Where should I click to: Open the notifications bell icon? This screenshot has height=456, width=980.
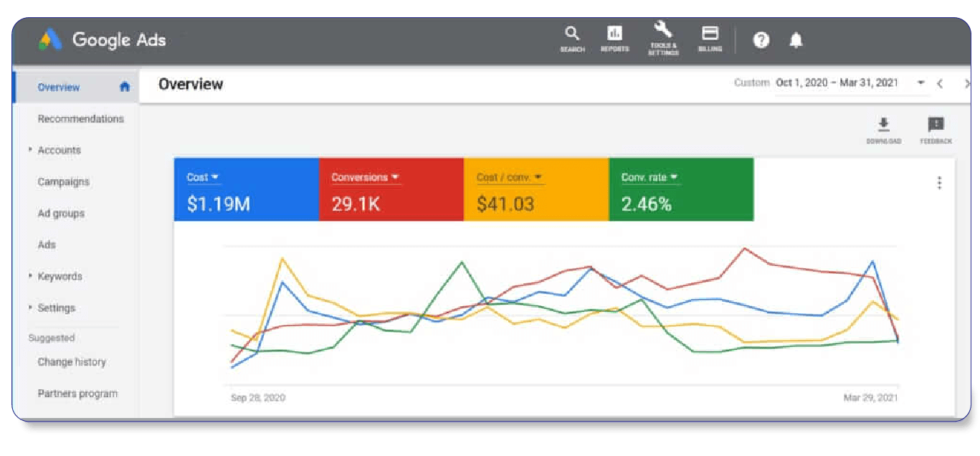[x=796, y=41]
